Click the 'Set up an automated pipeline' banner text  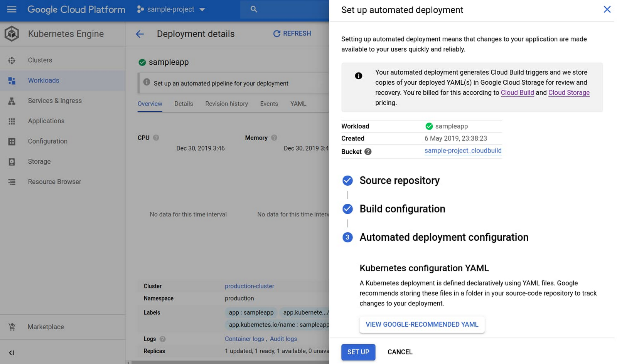point(221,83)
